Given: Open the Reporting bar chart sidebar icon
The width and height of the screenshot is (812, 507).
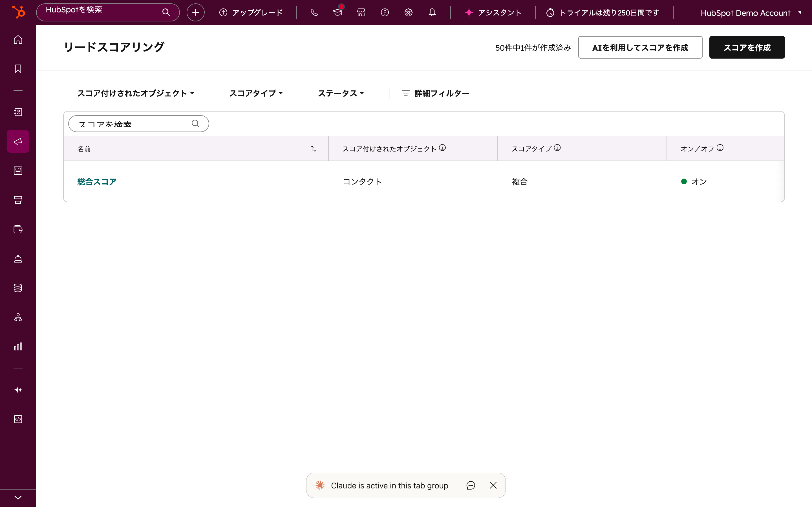Looking at the screenshot, I should click(18, 347).
